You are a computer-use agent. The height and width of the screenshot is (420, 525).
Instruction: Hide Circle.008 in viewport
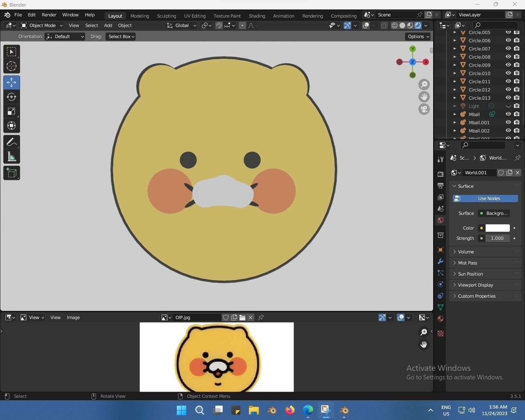508,57
